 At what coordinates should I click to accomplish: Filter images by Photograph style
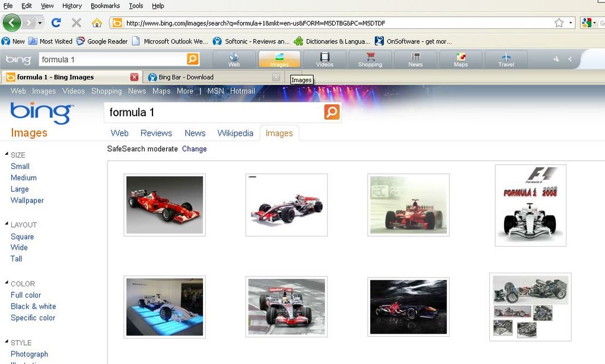[x=29, y=354]
